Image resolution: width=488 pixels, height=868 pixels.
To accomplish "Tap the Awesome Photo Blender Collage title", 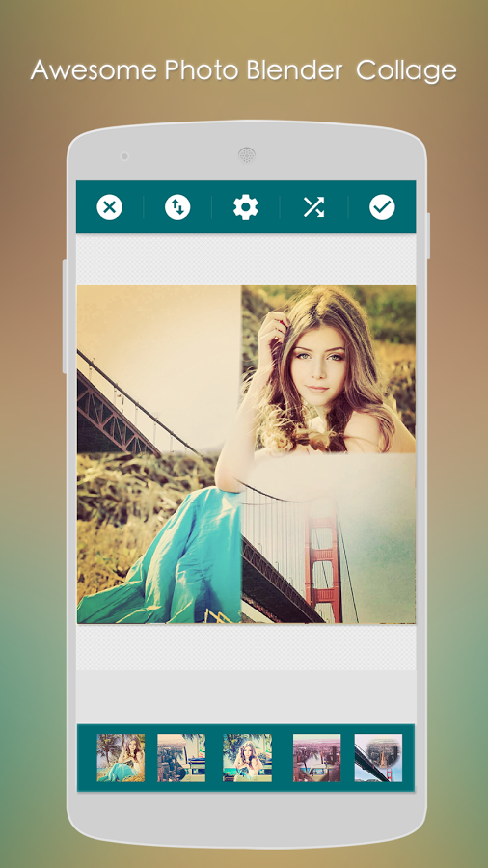I will [x=243, y=70].
